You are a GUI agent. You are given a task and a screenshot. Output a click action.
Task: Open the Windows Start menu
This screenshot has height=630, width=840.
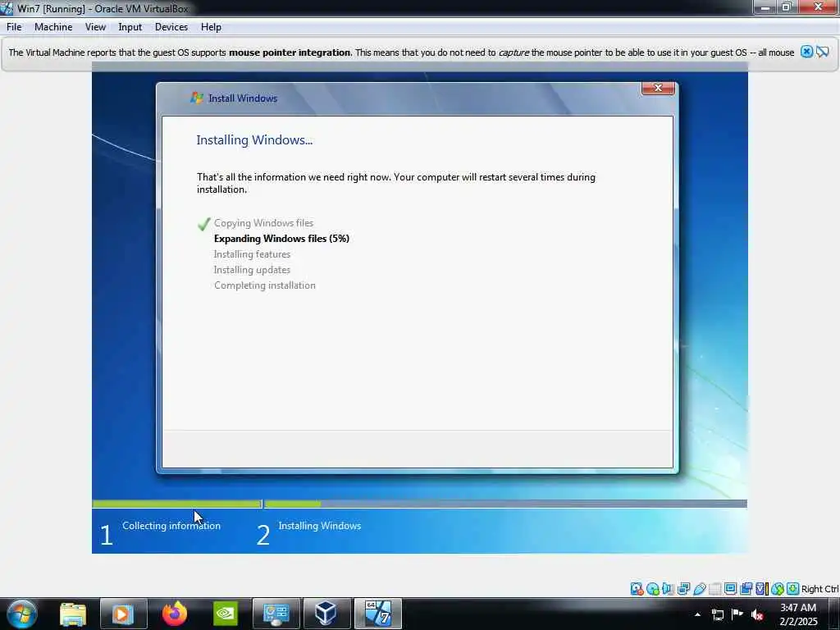pos(21,614)
